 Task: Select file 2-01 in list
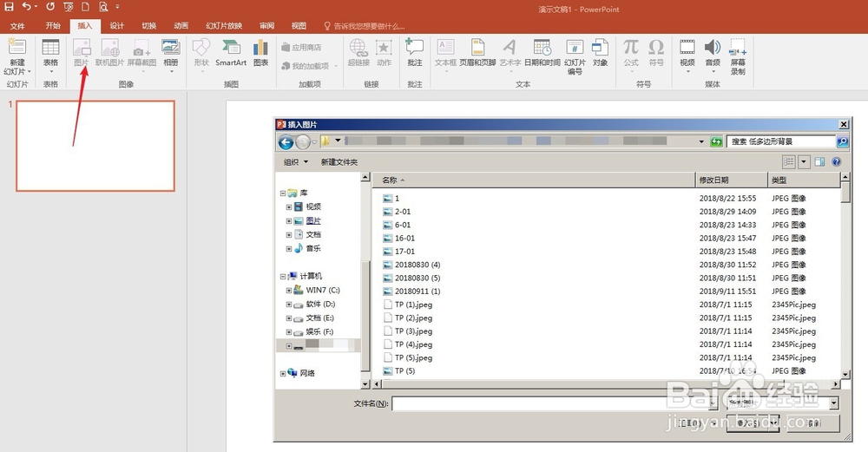[x=403, y=212]
